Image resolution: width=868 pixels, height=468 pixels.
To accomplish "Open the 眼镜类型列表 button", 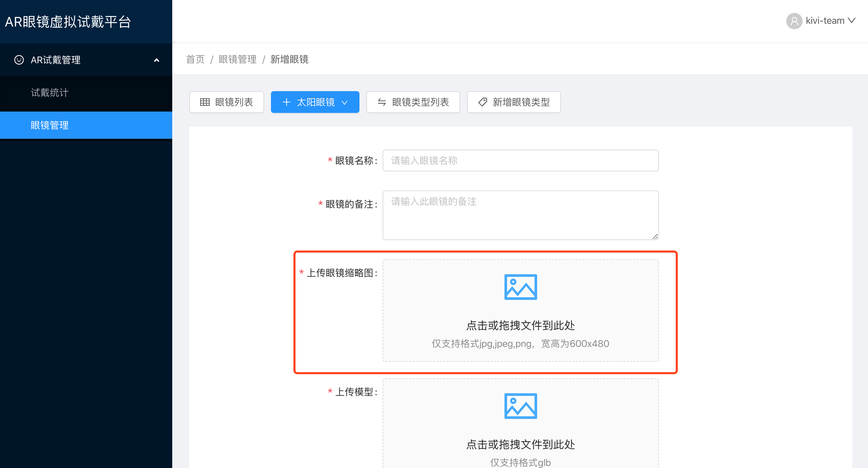I will tap(420, 102).
